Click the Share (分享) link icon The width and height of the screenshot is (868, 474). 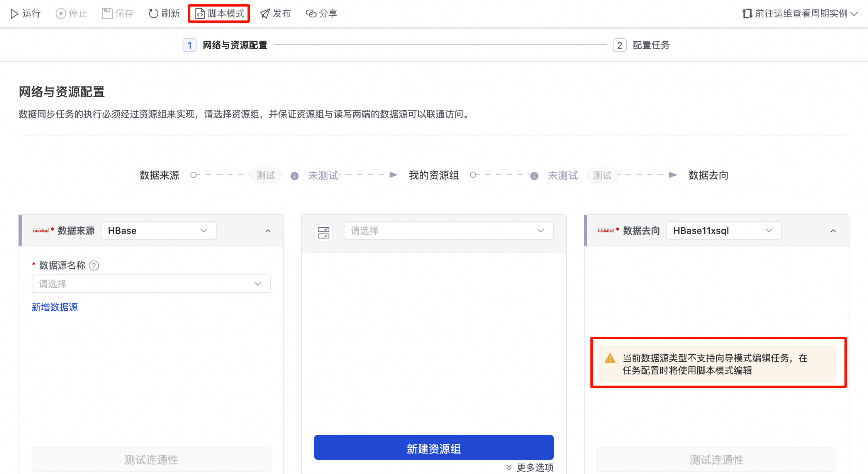pos(311,14)
